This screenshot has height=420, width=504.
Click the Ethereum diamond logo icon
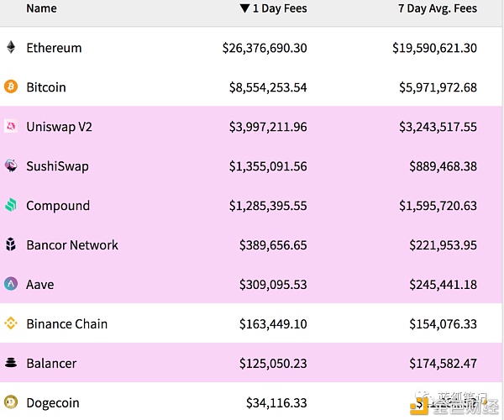(11, 48)
